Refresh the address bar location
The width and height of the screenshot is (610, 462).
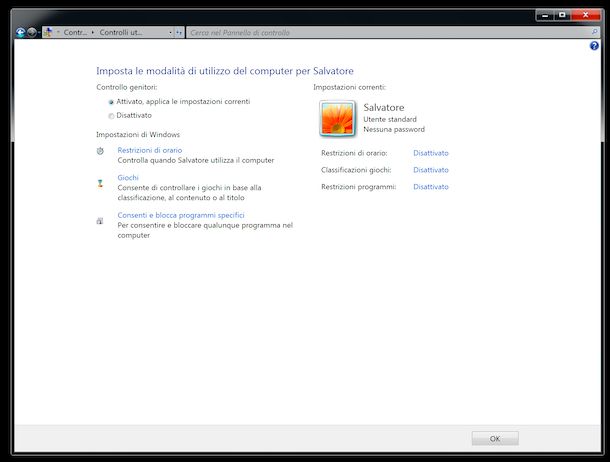[x=179, y=33]
